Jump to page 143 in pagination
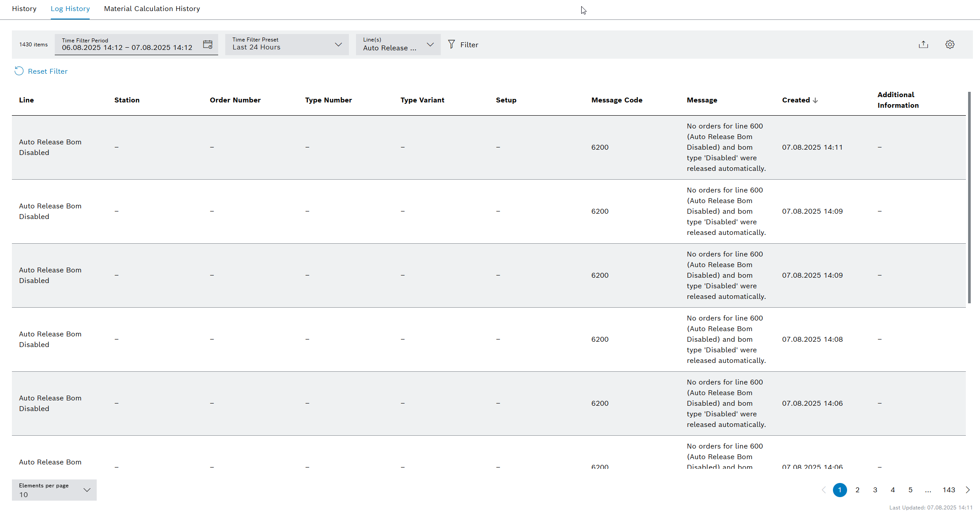The width and height of the screenshot is (980, 513). click(949, 490)
